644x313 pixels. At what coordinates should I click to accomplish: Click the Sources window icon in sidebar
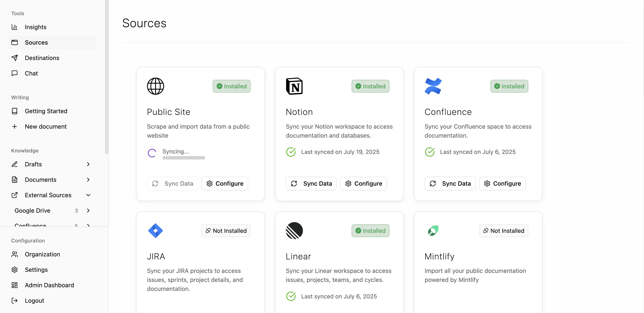point(15,42)
